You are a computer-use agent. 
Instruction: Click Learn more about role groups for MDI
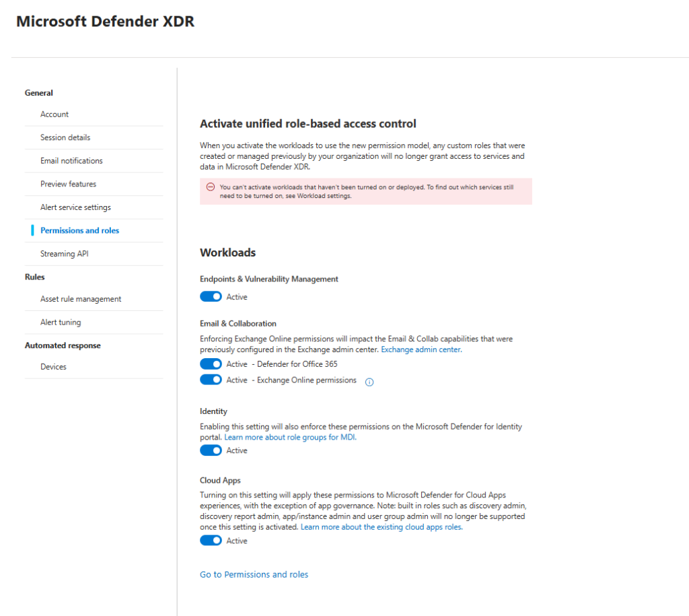(290, 437)
